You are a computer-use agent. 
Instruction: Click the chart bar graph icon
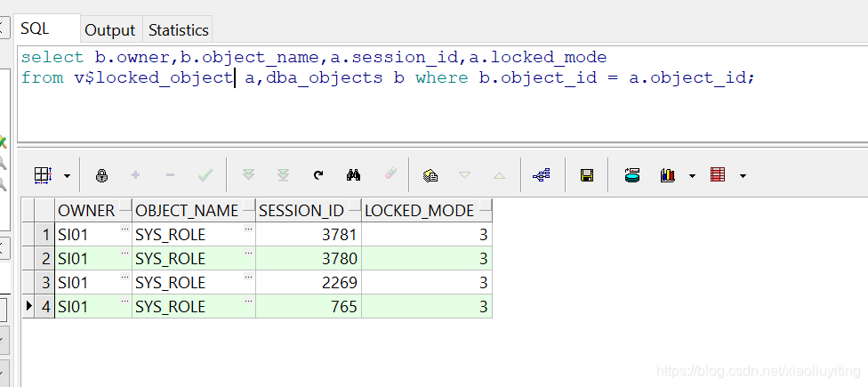coord(668,175)
